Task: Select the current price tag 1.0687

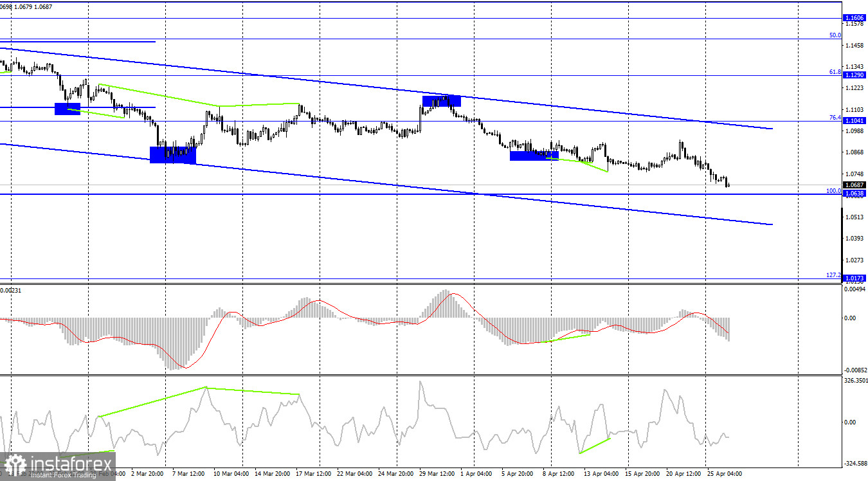Action: tap(854, 185)
